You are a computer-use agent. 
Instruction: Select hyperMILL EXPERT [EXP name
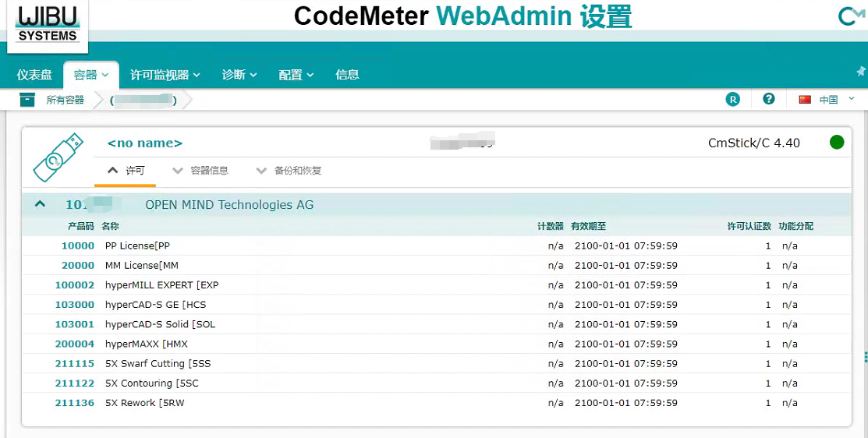161,284
